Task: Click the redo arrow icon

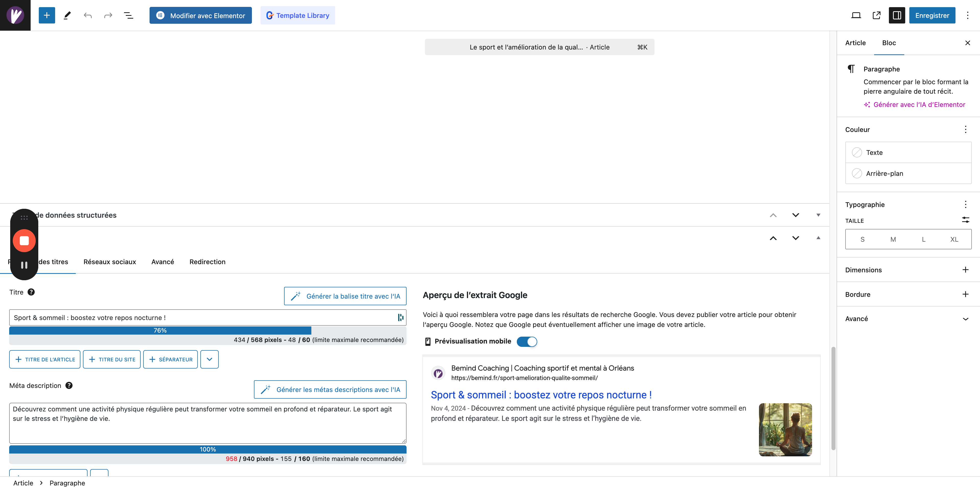Action: click(108, 15)
